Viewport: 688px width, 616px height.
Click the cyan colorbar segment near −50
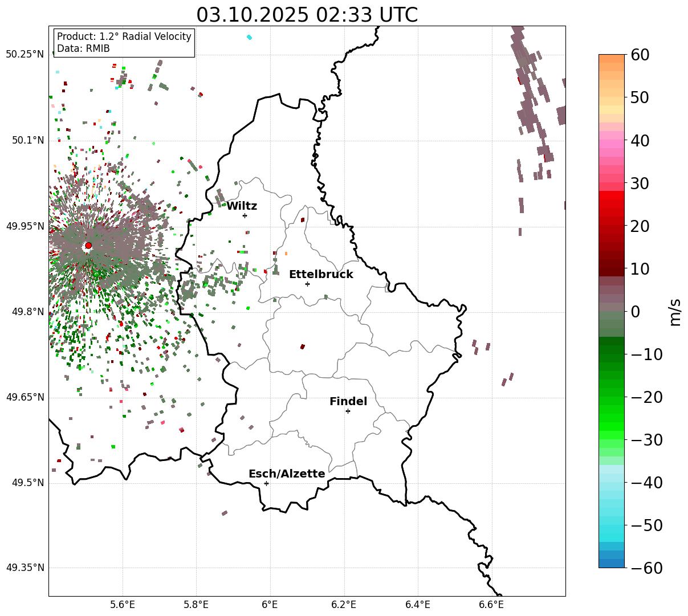click(612, 529)
